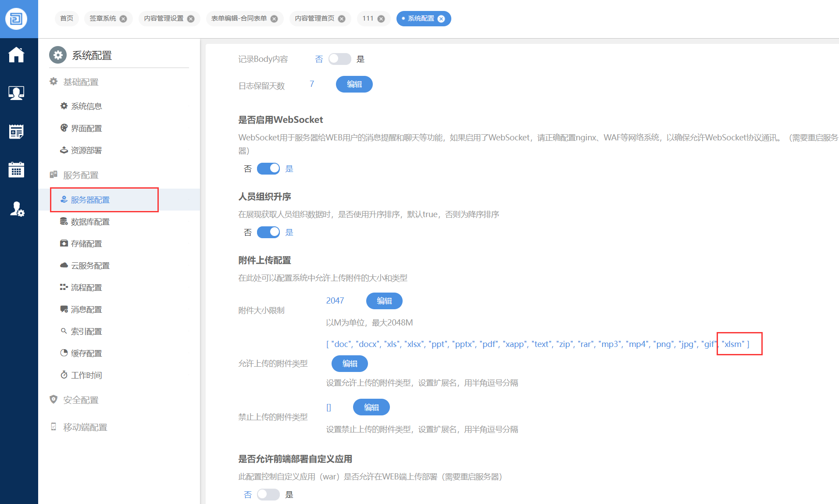Click the log retention value 7
This screenshot has width=839, height=504.
(x=312, y=84)
